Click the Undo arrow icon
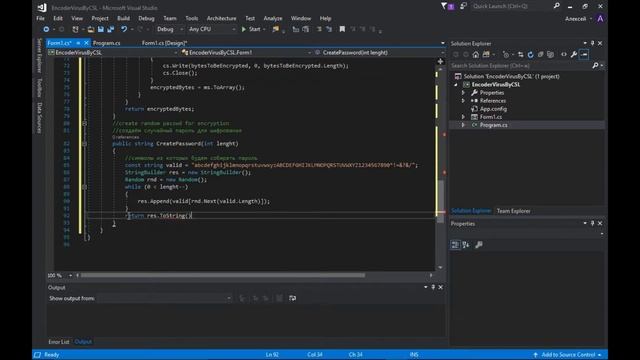 tap(124, 29)
